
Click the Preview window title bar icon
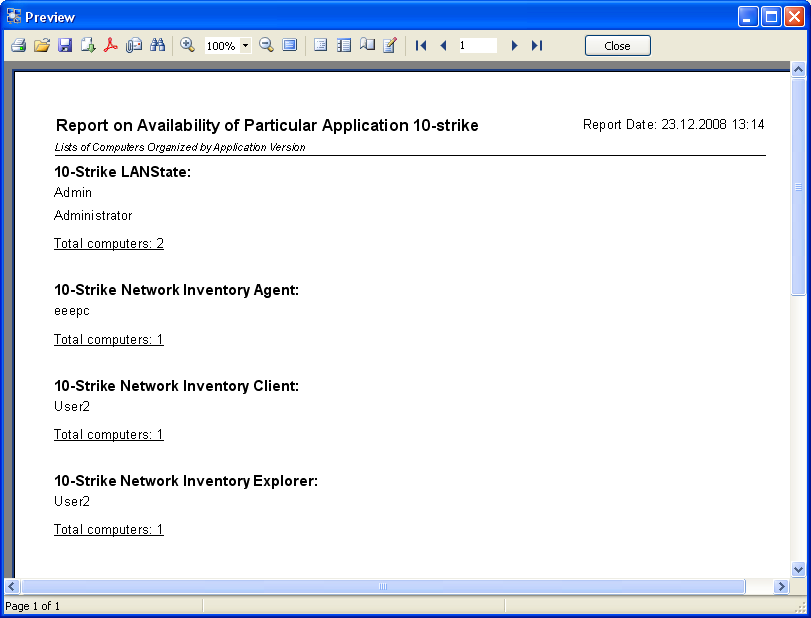pyautogui.click(x=13, y=17)
